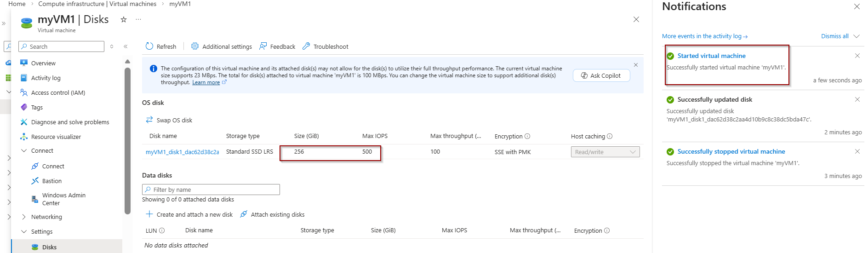
Task: Click sidebar scroll up arrow
Action: pos(127,62)
